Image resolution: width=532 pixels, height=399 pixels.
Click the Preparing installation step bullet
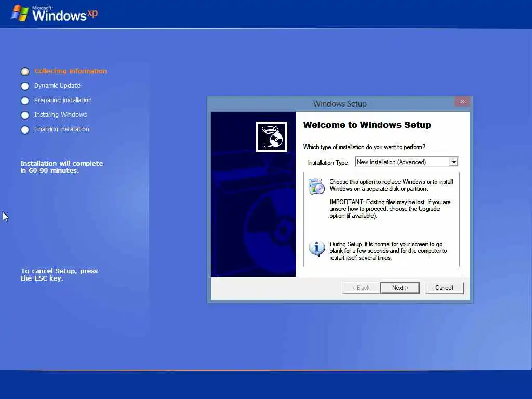[x=25, y=101]
